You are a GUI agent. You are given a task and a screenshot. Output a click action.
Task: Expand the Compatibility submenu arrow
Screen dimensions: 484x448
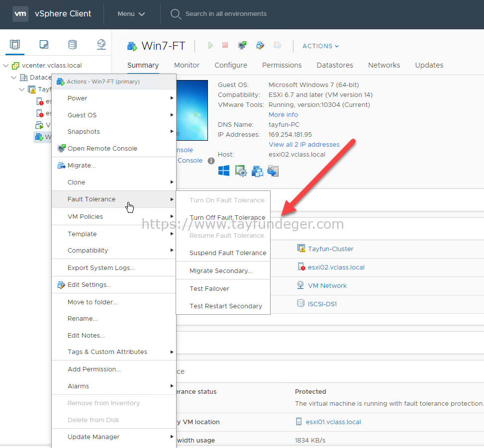pos(172,250)
